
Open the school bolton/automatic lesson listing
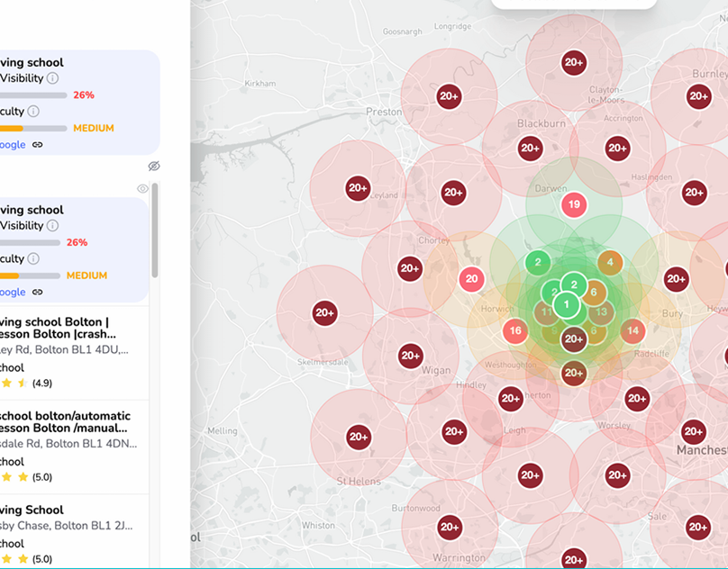74,447
